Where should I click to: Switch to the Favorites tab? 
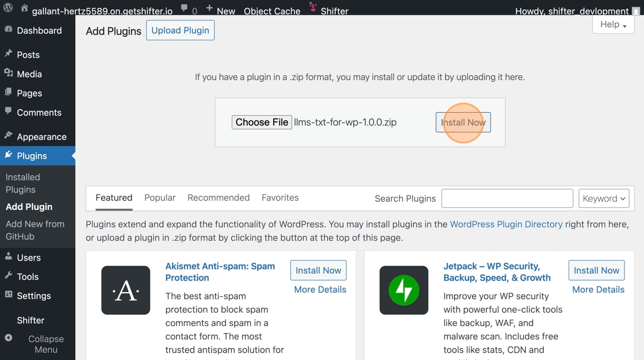[x=280, y=198]
